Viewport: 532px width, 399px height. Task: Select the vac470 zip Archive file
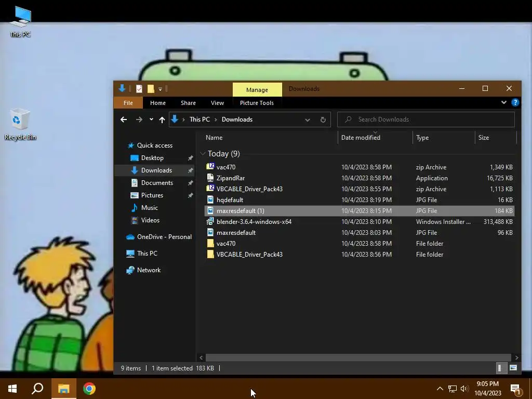point(360,167)
